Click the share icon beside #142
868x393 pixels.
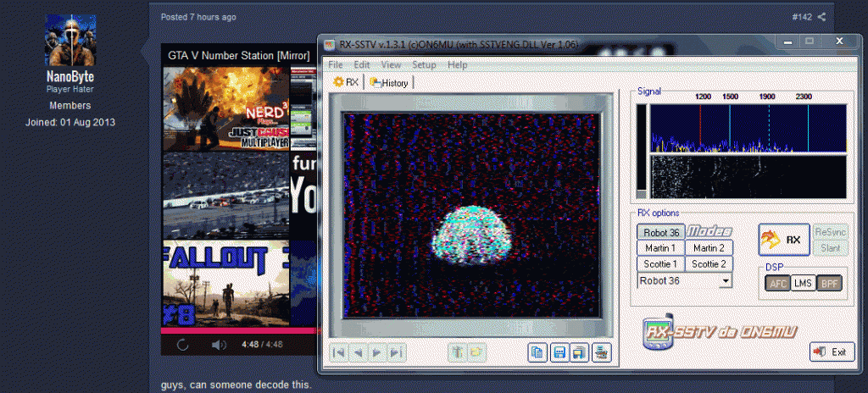coord(821,17)
